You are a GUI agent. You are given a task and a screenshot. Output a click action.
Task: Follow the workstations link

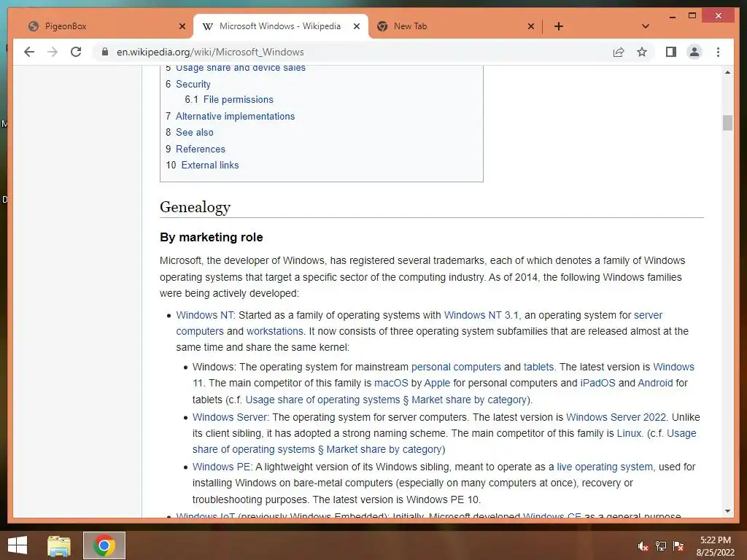(275, 332)
